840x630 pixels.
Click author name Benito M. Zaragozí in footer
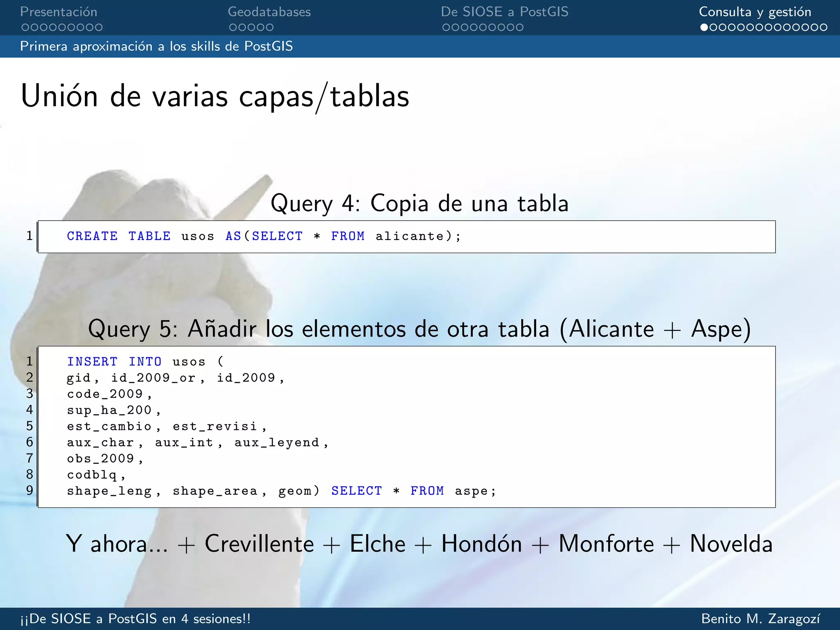761,619
